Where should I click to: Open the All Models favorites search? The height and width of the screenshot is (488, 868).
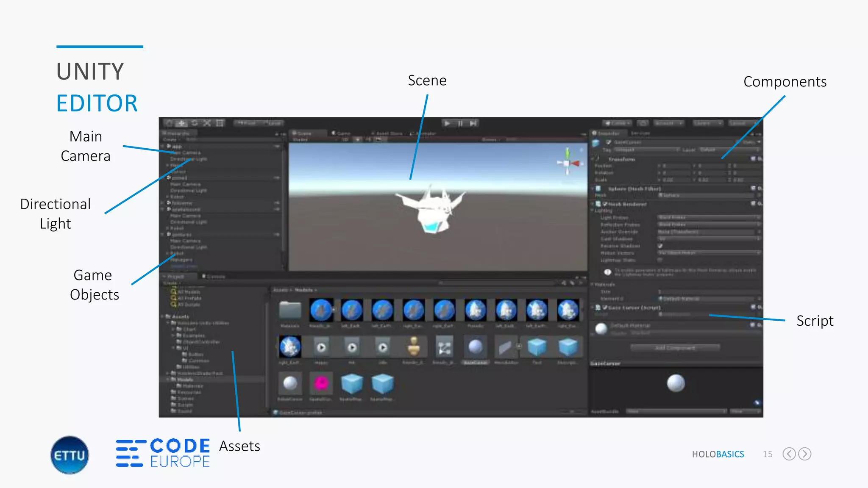click(186, 292)
